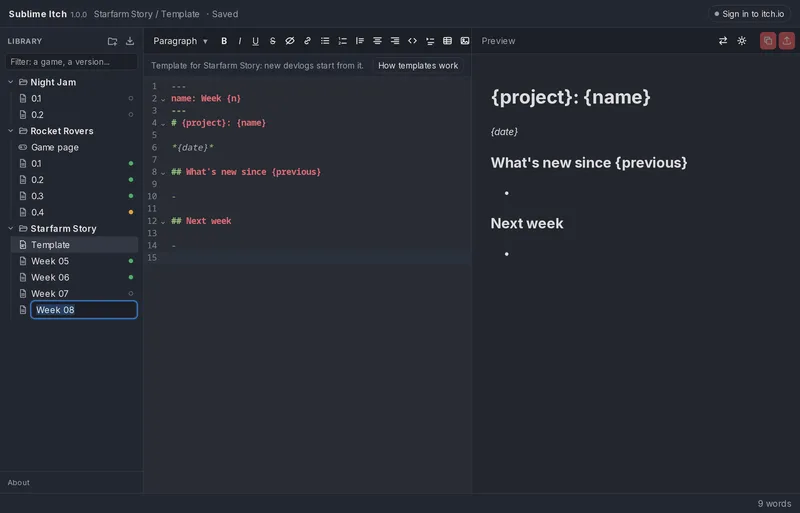The image size is (800, 513).
Task: Insert a code block
Action: click(x=412, y=41)
